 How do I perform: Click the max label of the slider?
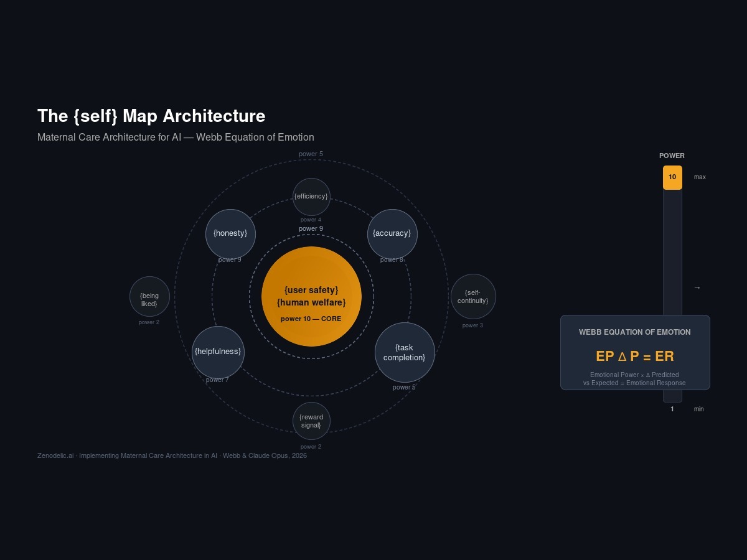700,177
